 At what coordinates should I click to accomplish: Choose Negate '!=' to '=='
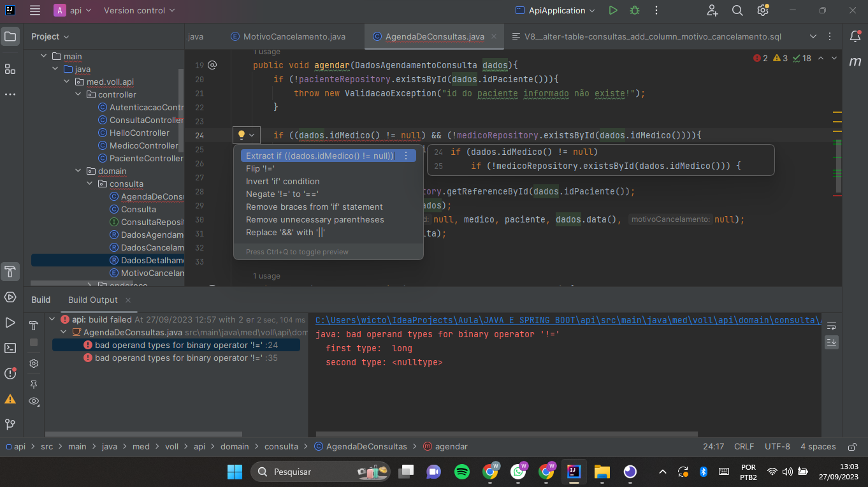pyautogui.click(x=328, y=194)
